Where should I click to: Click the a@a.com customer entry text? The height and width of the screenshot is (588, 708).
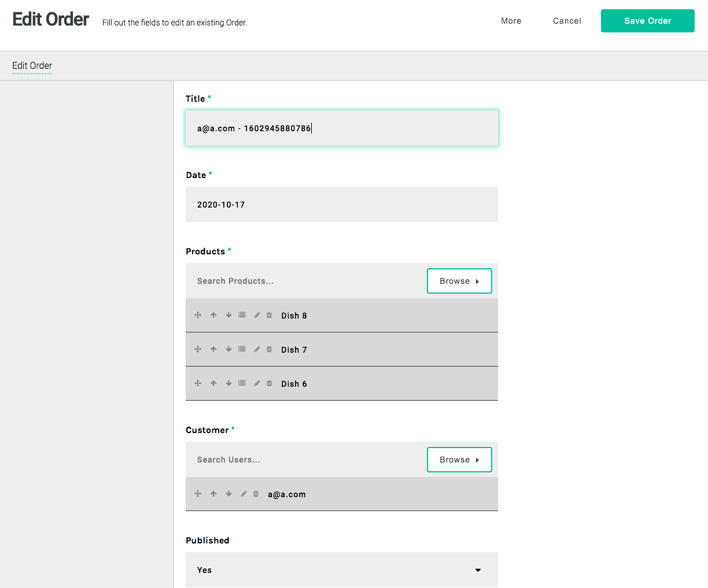click(x=286, y=494)
